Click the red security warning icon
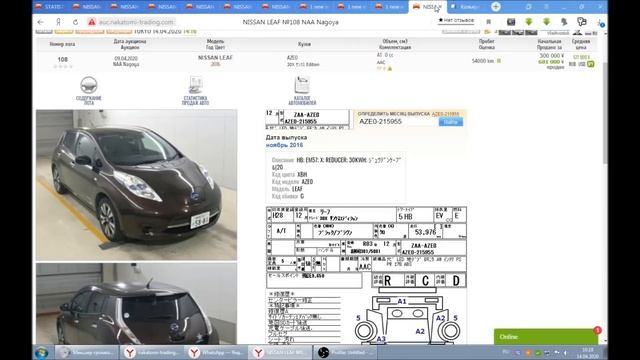 91,22
